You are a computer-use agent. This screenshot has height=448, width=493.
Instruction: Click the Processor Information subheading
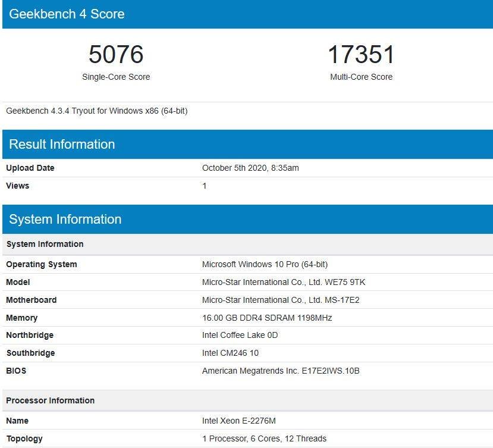point(51,400)
